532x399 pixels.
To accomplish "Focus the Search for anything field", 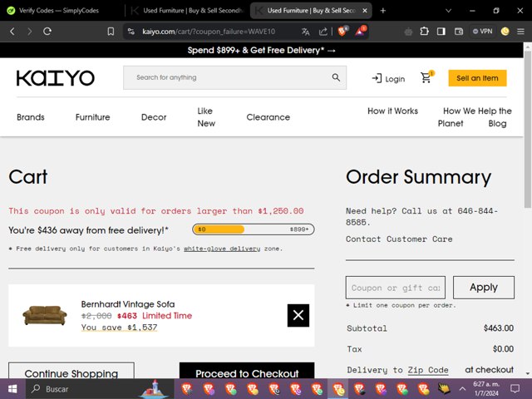I will point(234,77).
